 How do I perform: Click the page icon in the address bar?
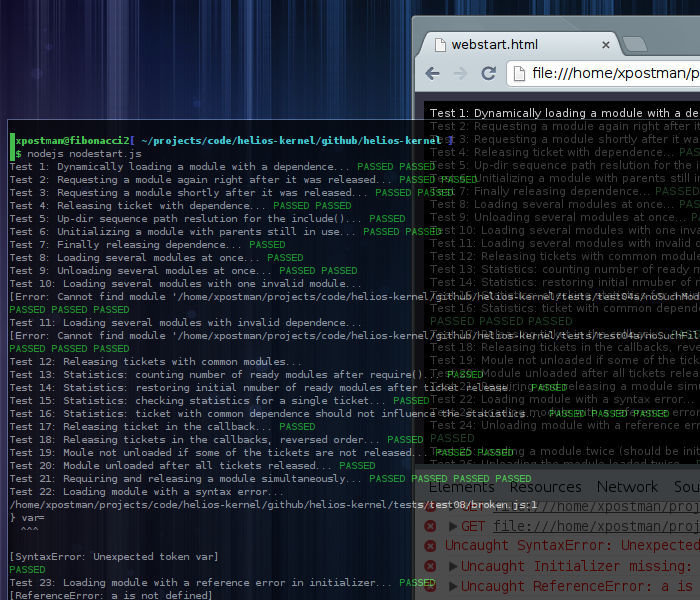(519, 73)
